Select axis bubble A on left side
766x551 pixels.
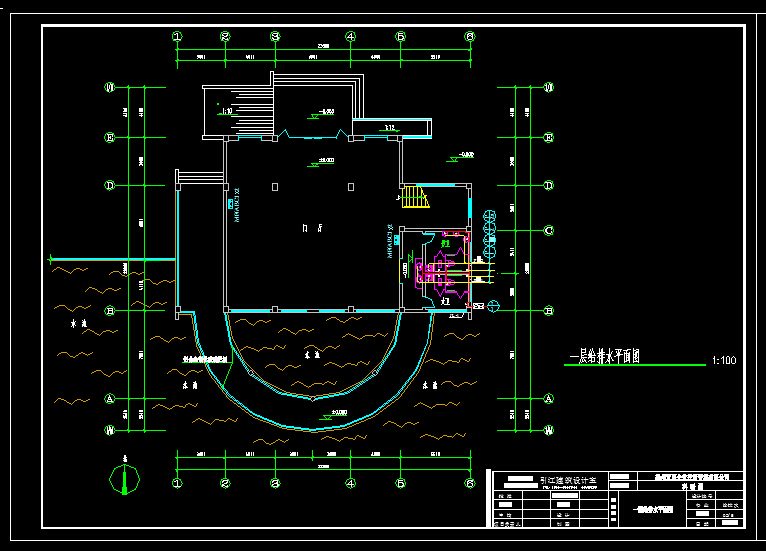pyautogui.click(x=110, y=399)
